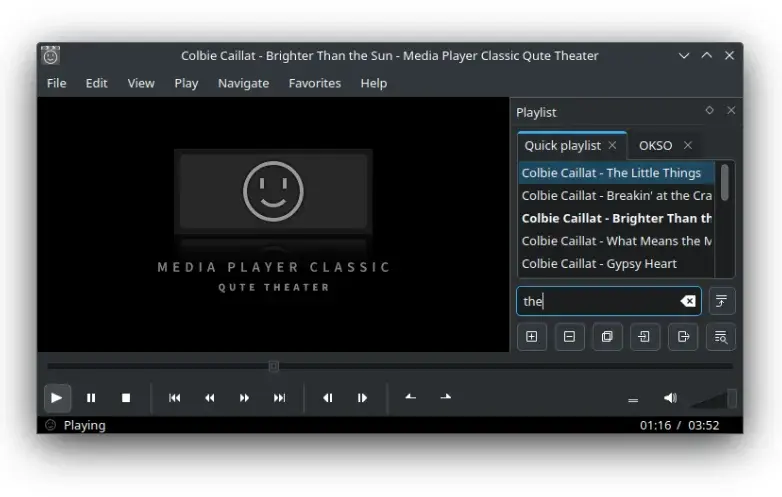
Task: Open the Favorites menu
Action: point(314,83)
